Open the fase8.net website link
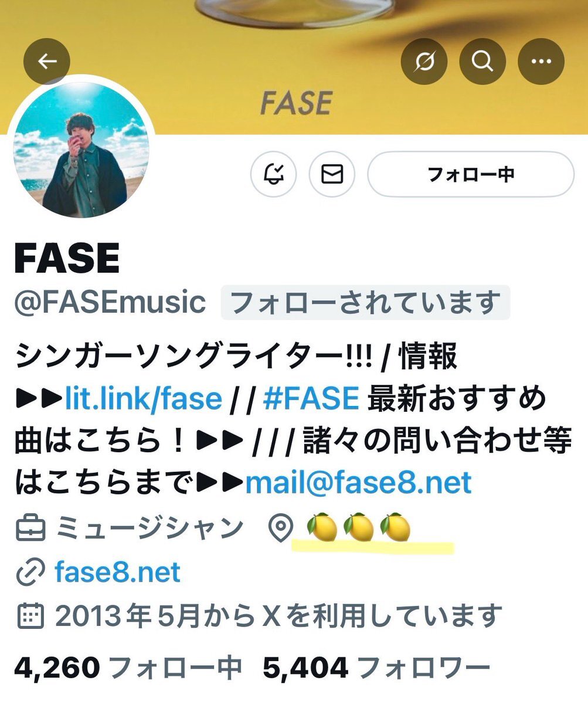This screenshot has width=588, height=704. (x=118, y=572)
